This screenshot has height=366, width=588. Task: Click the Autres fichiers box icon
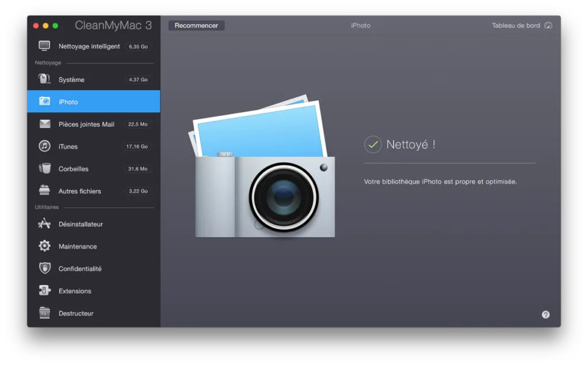coord(44,190)
